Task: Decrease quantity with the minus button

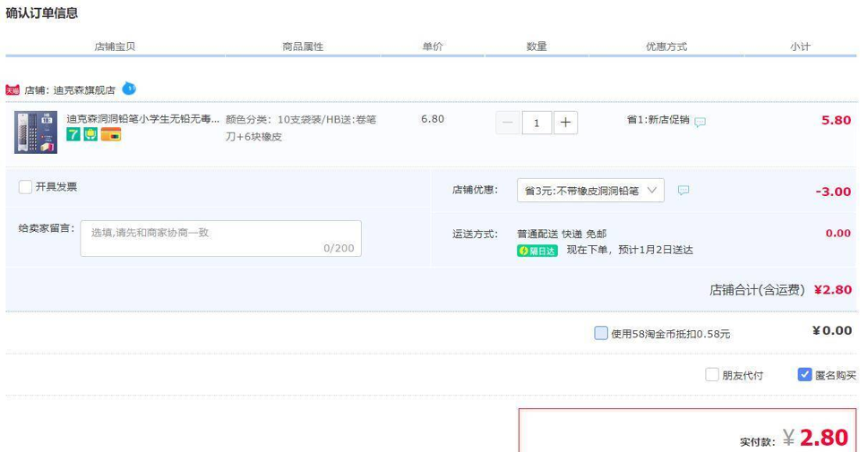Action: click(x=508, y=123)
